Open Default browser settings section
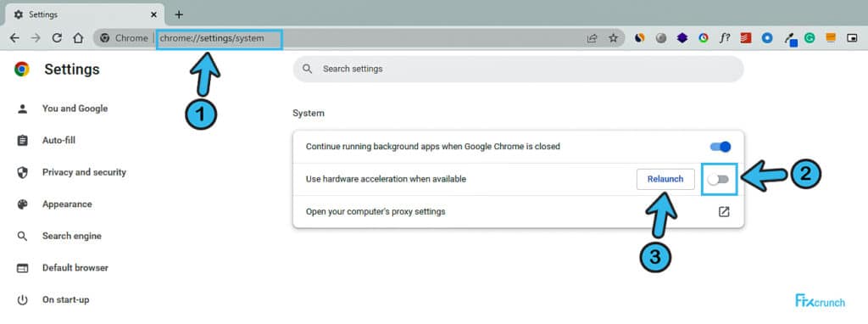 [75, 268]
